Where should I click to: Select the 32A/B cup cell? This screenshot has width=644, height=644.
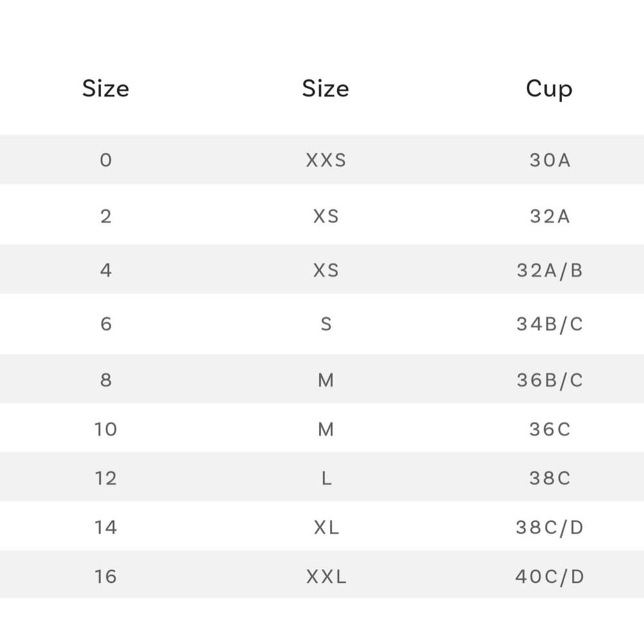click(x=549, y=270)
